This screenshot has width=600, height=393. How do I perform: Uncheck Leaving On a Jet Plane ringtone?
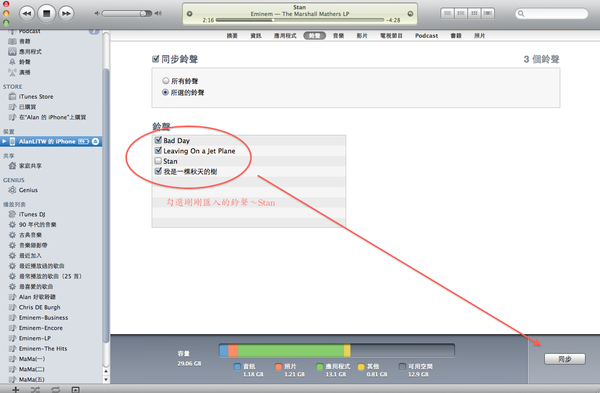point(158,150)
